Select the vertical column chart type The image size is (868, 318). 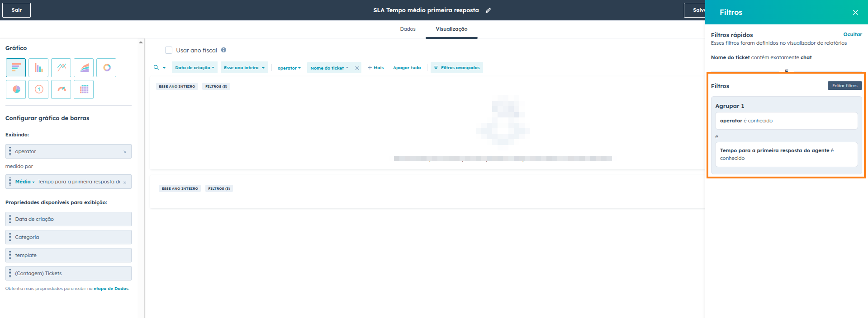[x=38, y=68]
